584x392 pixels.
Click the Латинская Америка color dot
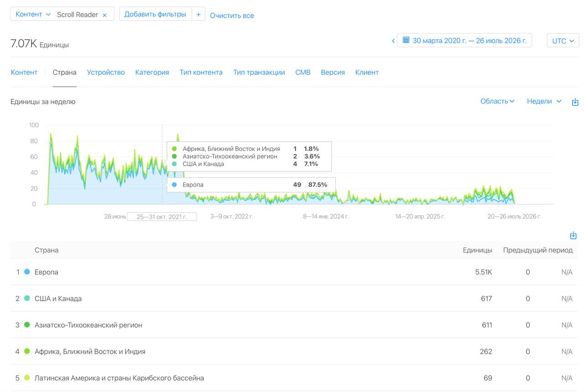coord(27,378)
